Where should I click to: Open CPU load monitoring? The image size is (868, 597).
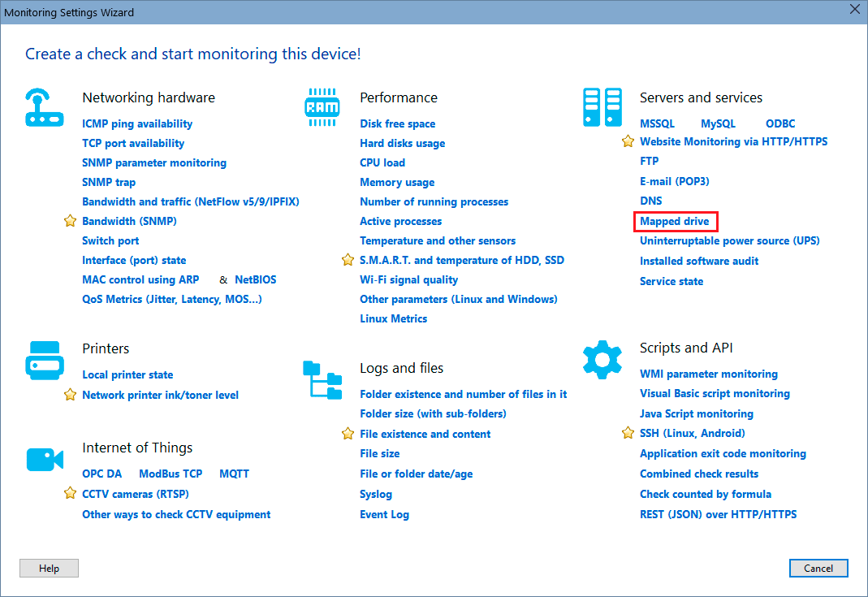tap(382, 162)
